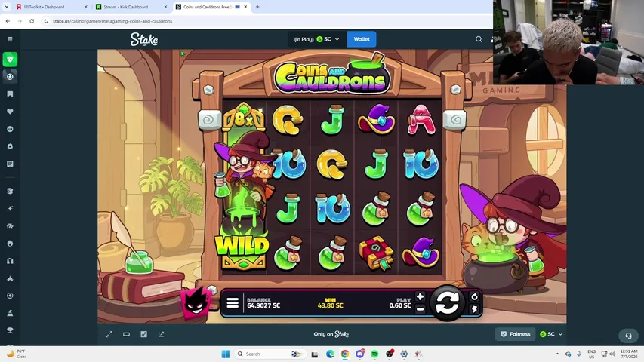
Task: Open the taskbar clock and date
Action: pos(629,354)
